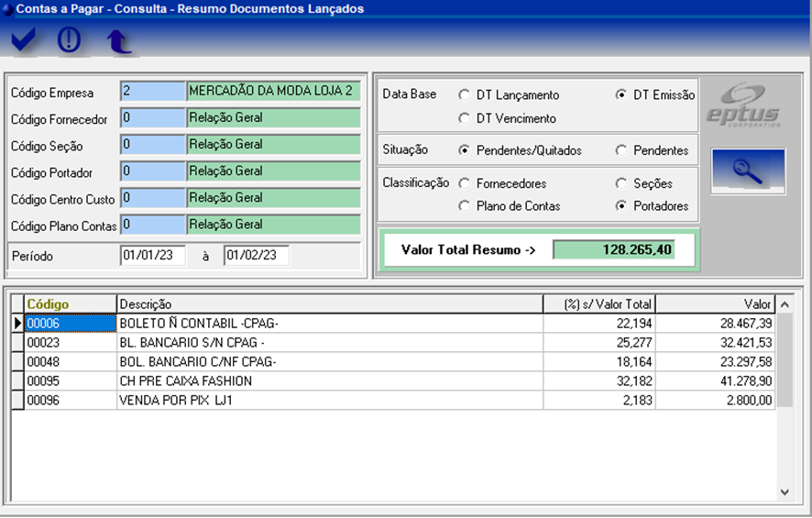Click the Código Fornecedor input field
This screenshot has height=518, width=812.
pos(152,118)
